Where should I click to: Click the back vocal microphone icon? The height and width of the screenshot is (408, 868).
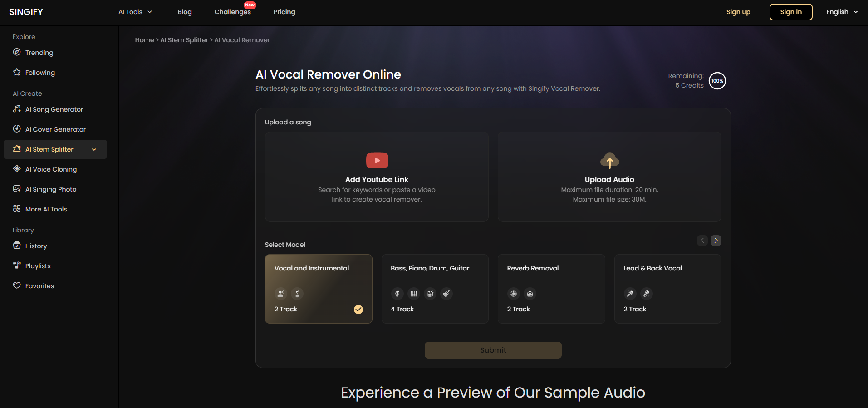tap(646, 294)
